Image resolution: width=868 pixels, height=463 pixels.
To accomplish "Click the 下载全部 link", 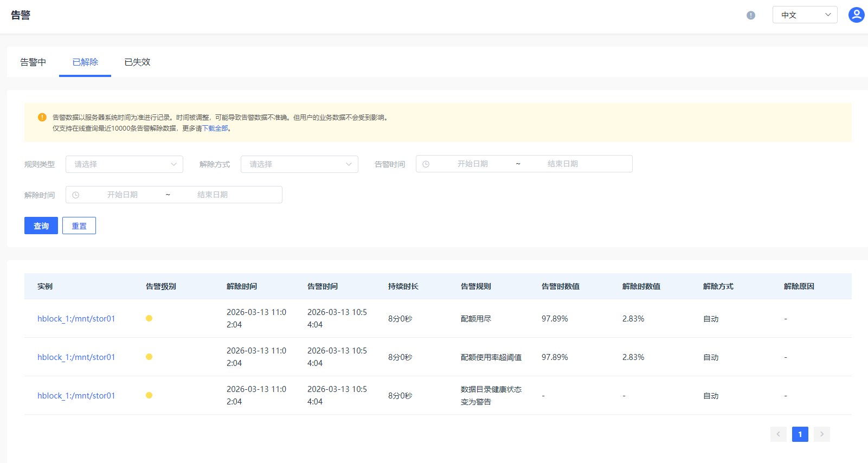I will pyautogui.click(x=215, y=128).
